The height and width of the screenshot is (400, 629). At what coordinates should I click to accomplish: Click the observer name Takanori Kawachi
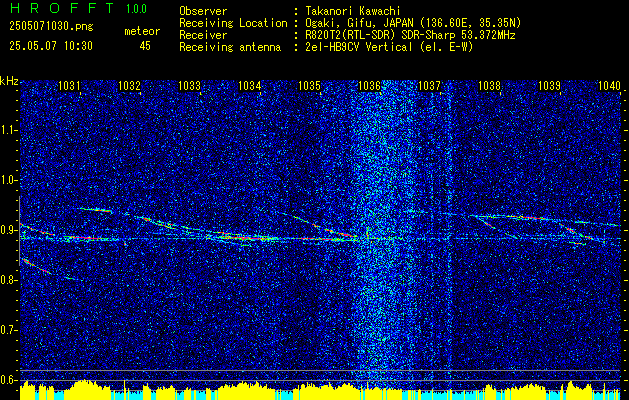(x=352, y=11)
